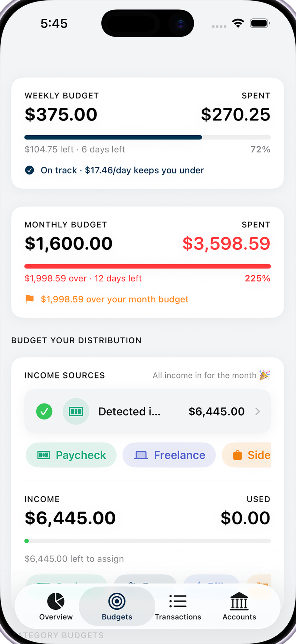Open the Accounts bank building icon

pos(239,601)
